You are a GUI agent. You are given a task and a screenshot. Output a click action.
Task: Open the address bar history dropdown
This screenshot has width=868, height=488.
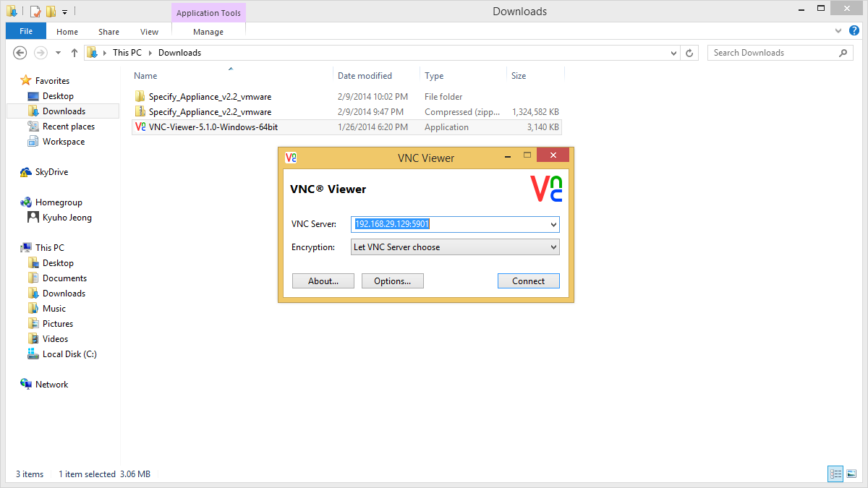pos(673,53)
